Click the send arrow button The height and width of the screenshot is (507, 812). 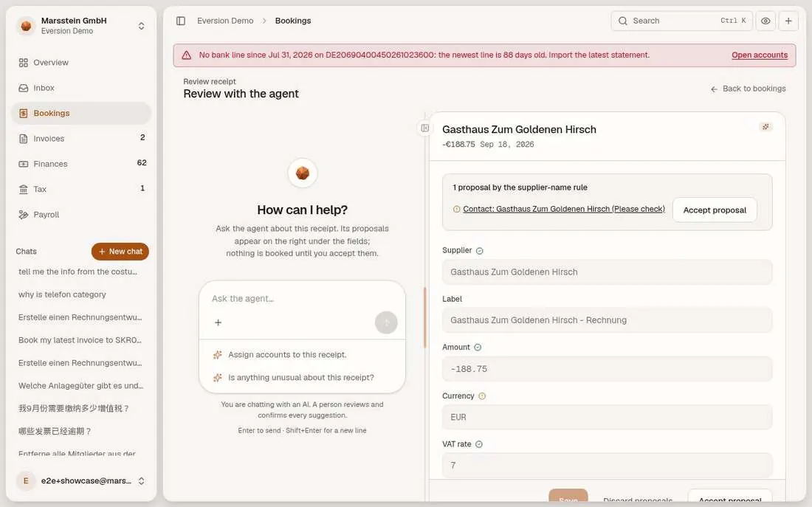point(386,323)
